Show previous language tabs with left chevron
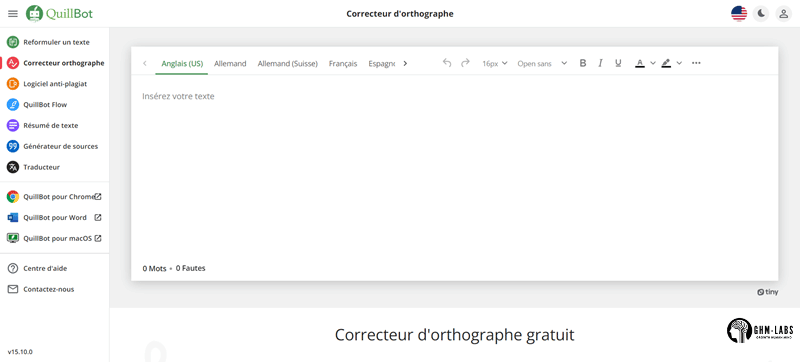This screenshot has width=800, height=362. click(x=145, y=63)
